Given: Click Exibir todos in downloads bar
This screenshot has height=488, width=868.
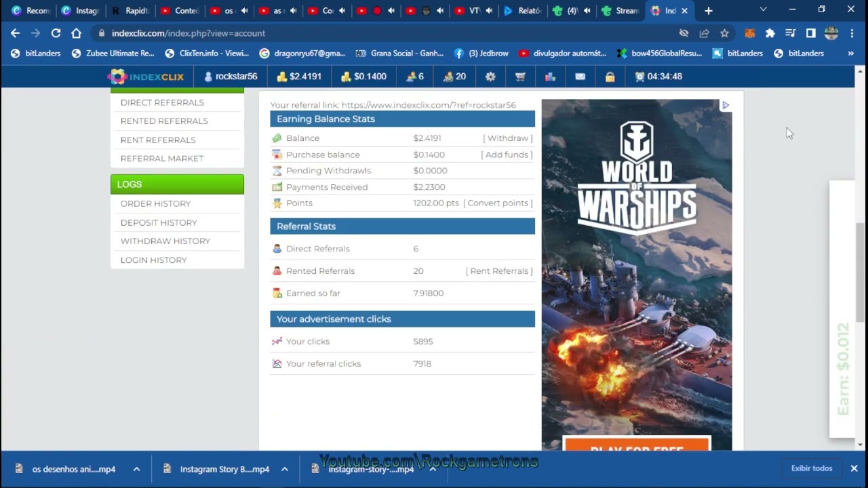Looking at the screenshot, I should (812, 468).
